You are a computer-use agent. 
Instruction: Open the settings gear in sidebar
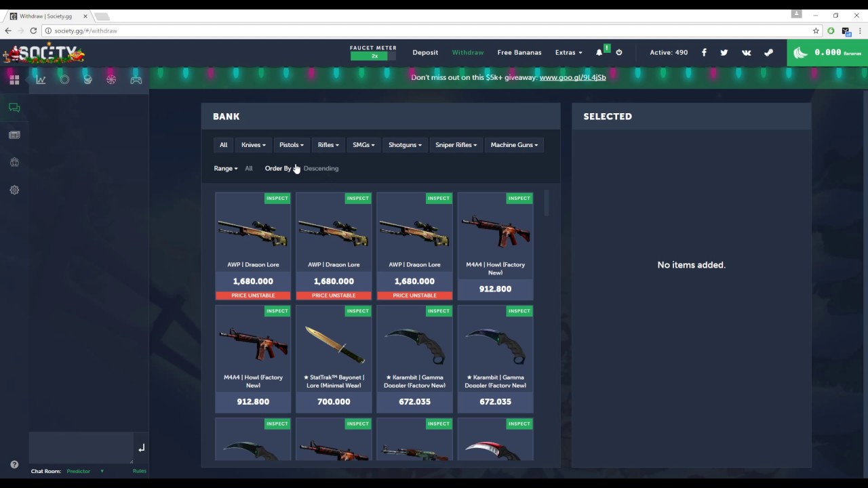(x=14, y=190)
